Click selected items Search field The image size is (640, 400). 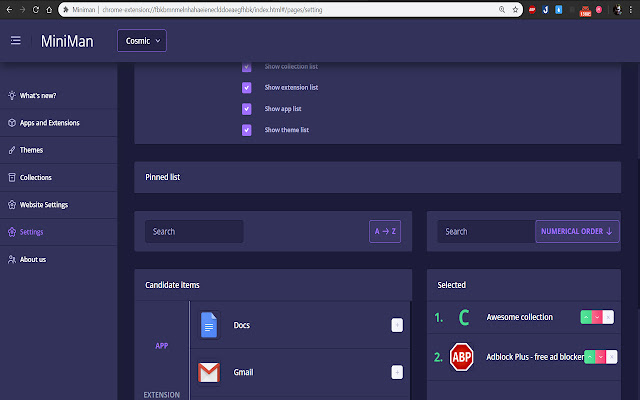[486, 231]
